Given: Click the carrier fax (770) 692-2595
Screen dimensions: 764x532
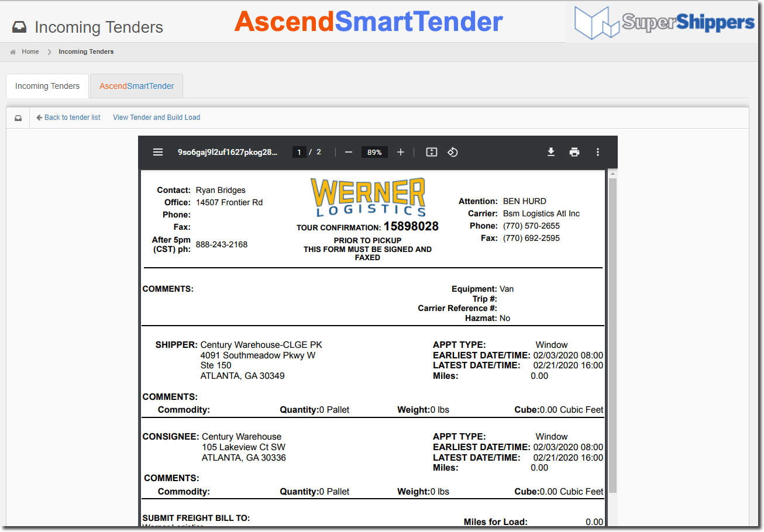Looking at the screenshot, I should click(x=531, y=238).
